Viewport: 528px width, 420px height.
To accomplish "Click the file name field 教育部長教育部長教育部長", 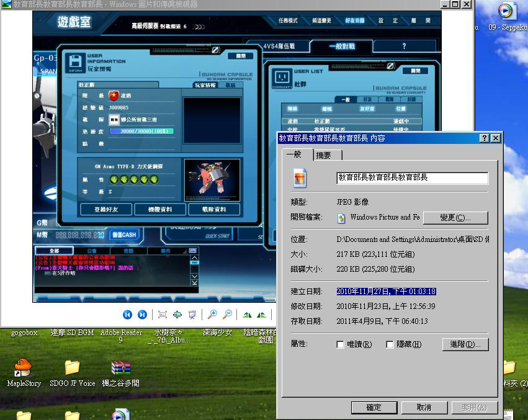I will [x=412, y=178].
